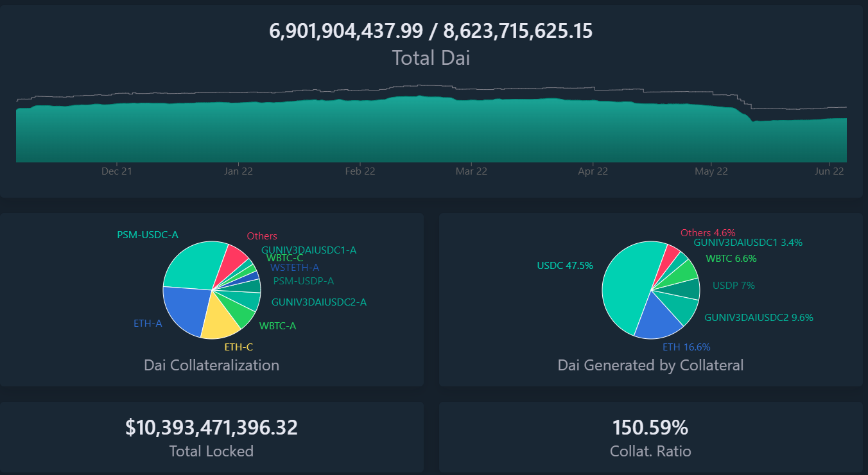Click the Jan 22 axis label
The image size is (868, 475).
238,171
